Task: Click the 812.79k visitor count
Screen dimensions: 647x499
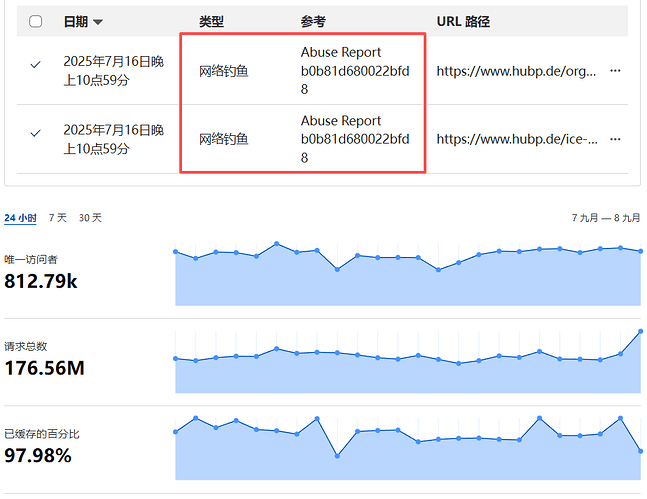Action: (x=40, y=281)
